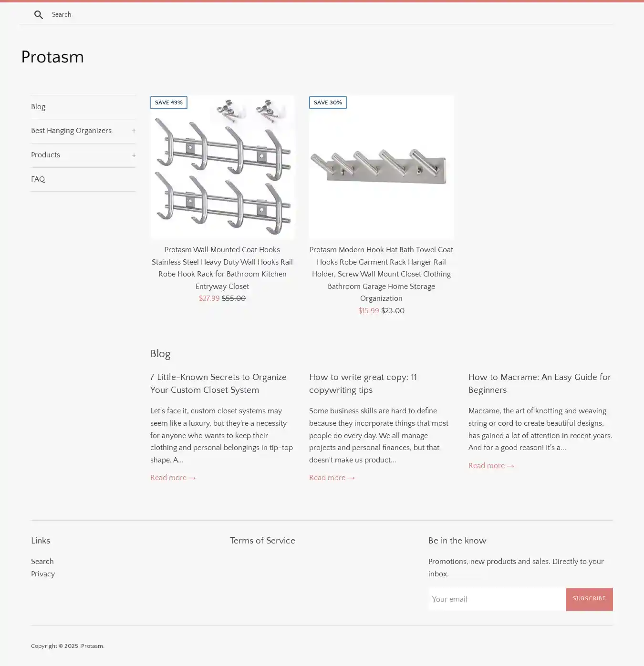The image size is (644, 666).
Task: Expand the Products sidebar menu
Action: click(134, 155)
